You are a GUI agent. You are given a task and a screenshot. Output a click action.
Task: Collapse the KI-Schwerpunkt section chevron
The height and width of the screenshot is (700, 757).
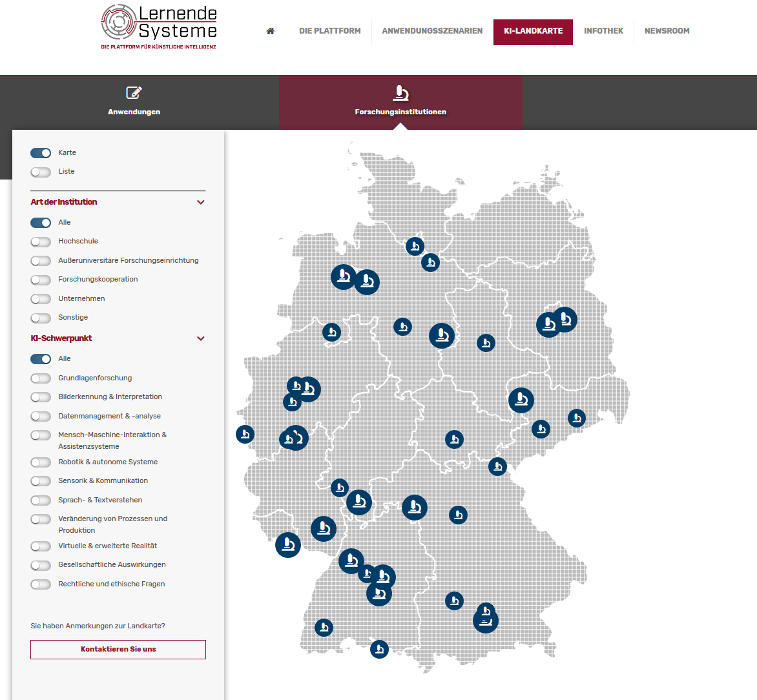point(200,338)
